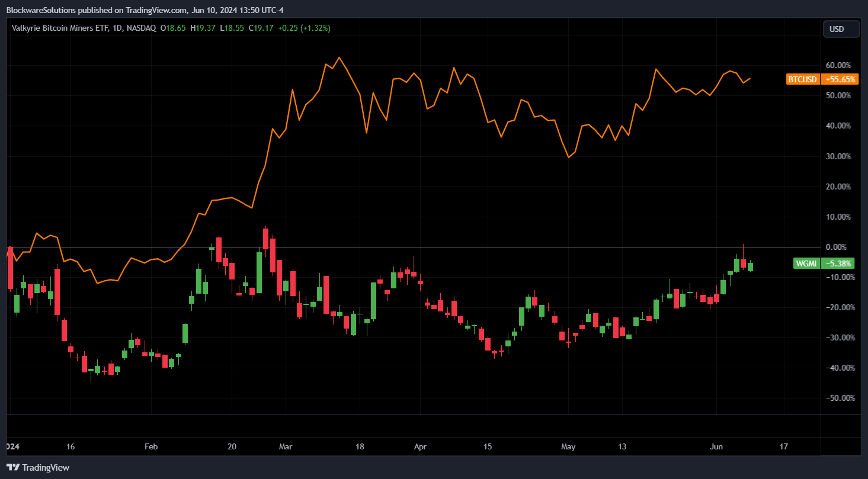Click the Feb date axis label
The image size is (868, 479).
coord(151,446)
